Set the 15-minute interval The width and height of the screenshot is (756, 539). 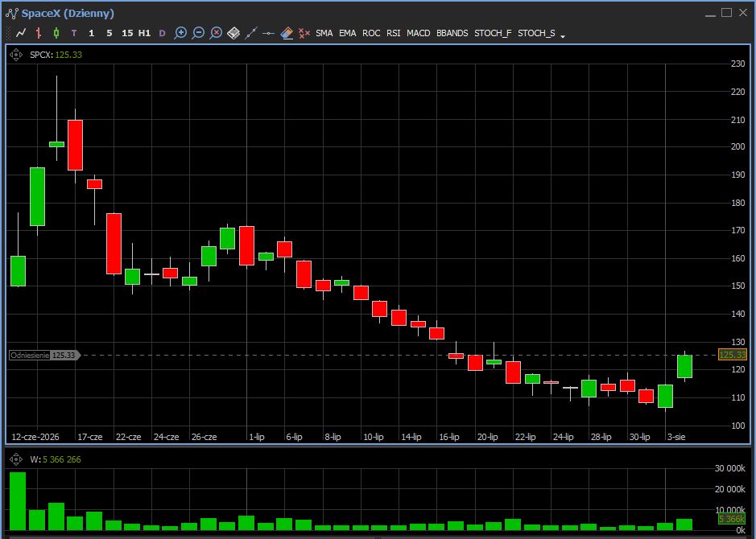tap(127, 33)
